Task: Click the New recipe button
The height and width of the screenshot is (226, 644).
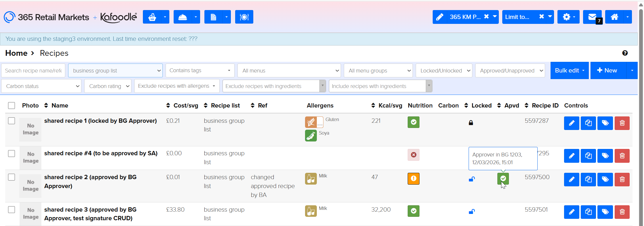Action: click(608, 70)
